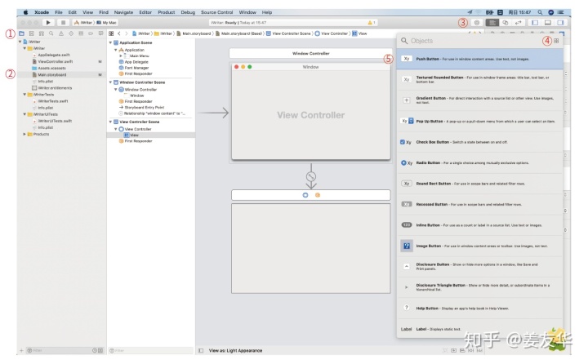Viewport: 588px width, 364px height.
Task: Select Storyboard Entry Point in outline
Action: 145,107
